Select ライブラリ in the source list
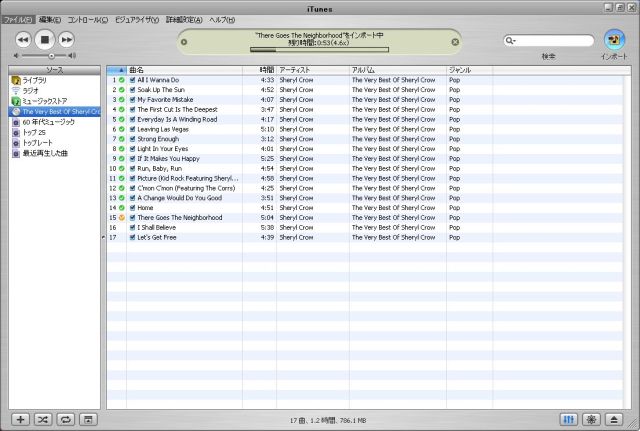This screenshot has width=640, height=431. [54, 80]
